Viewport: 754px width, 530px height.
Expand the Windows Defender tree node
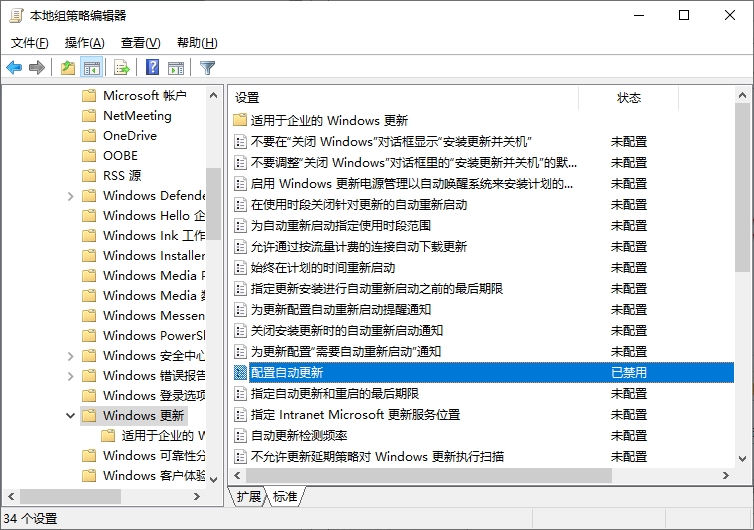[70, 196]
